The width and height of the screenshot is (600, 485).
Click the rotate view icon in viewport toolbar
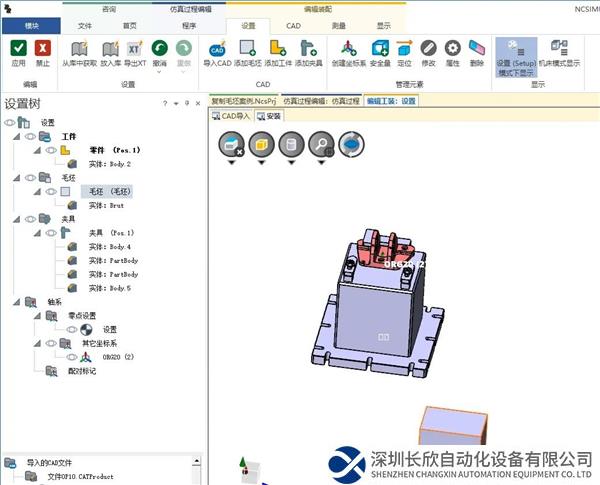click(352, 146)
